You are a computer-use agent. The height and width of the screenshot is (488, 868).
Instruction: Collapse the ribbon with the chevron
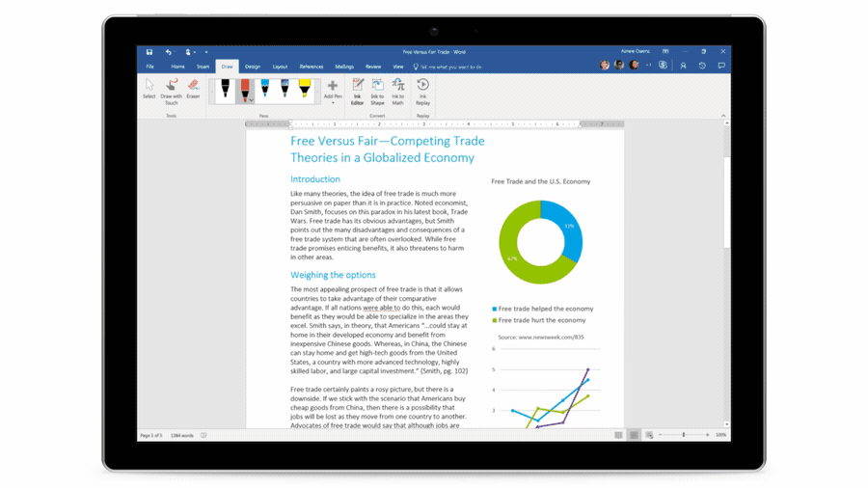[x=723, y=116]
